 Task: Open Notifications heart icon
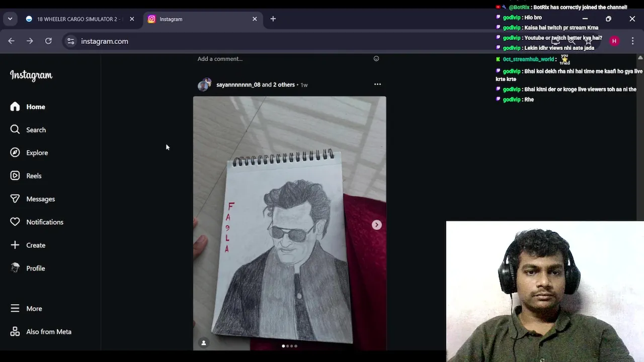15,222
